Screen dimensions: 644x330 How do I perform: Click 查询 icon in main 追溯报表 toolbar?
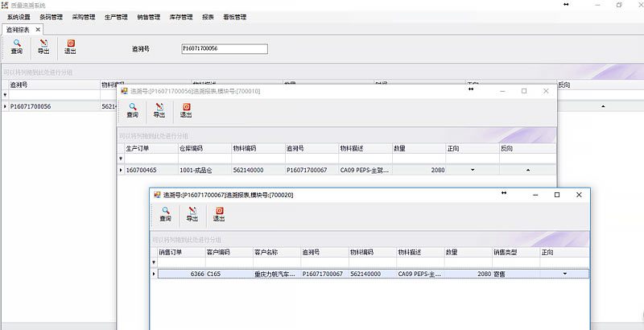pyautogui.click(x=17, y=46)
